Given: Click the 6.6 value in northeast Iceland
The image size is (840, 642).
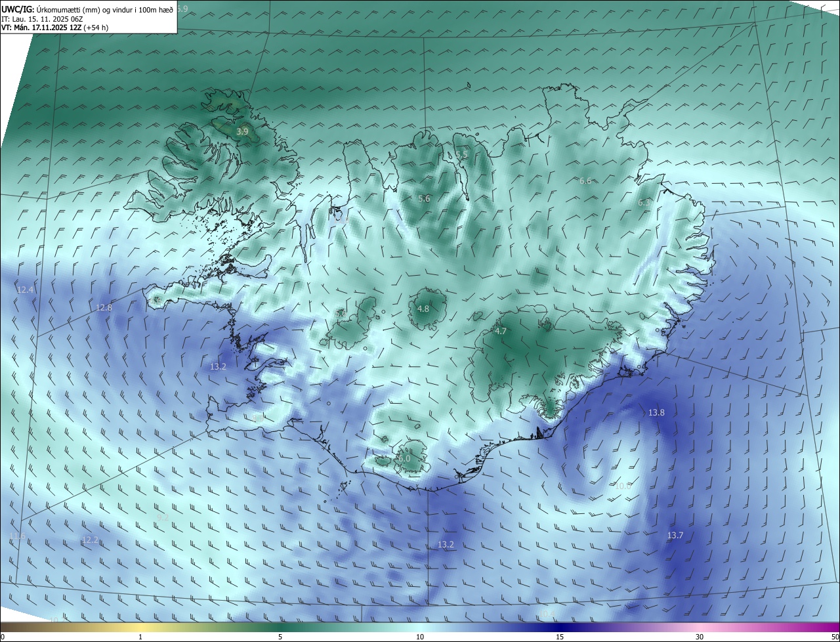Looking at the screenshot, I should [585, 181].
